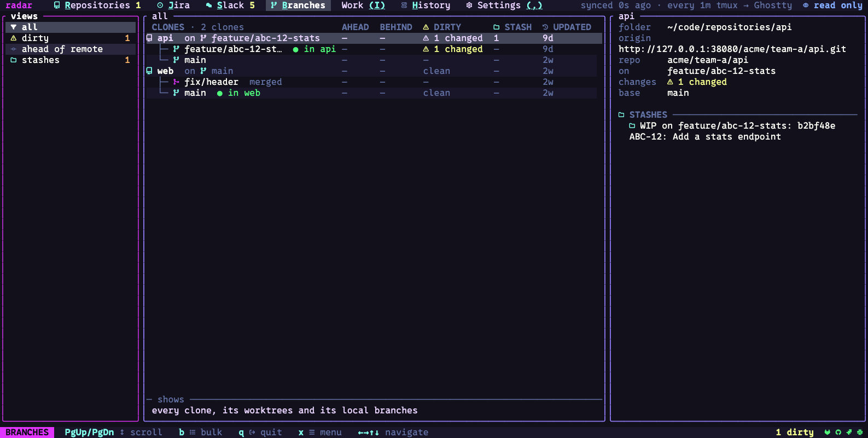Image resolution: width=868 pixels, height=438 pixels.
Task: Select the Branches tab
Action: 298,5
